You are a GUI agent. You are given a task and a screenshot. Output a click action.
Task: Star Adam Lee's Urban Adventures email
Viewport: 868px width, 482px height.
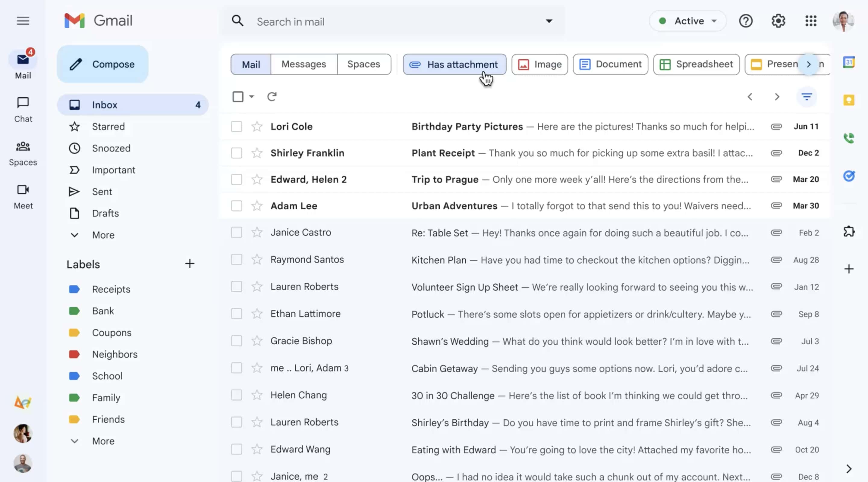257,206
